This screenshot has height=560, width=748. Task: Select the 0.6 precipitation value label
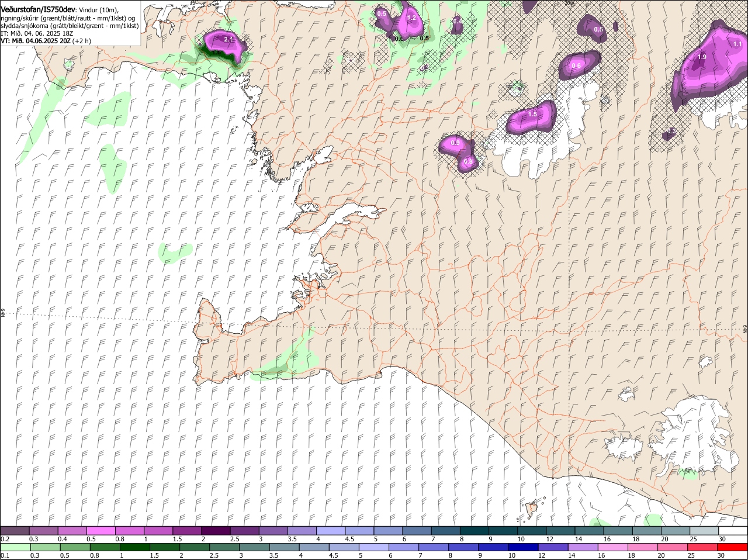tap(576, 66)
